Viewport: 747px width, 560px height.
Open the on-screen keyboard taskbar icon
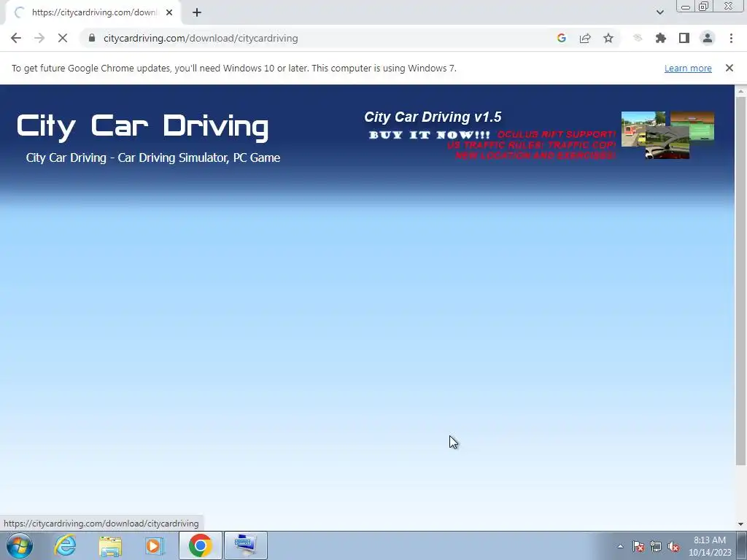(245, 545)
